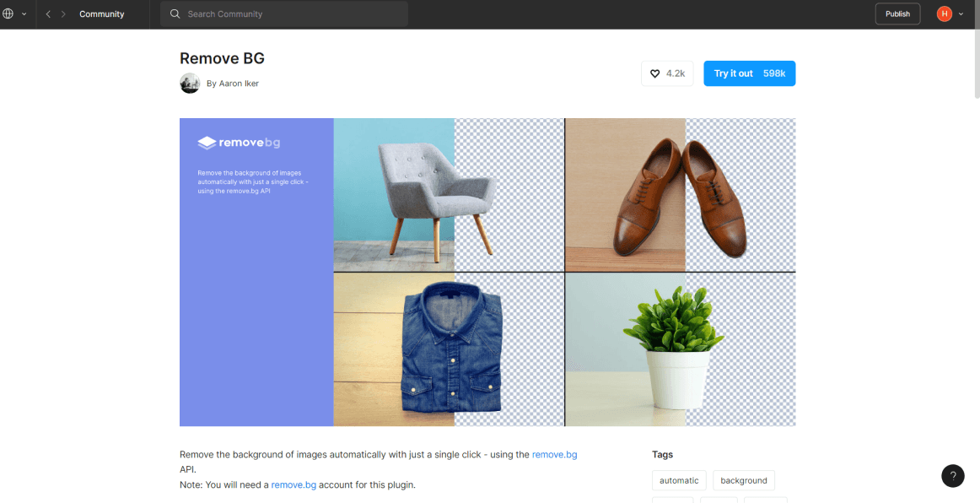Image resolution: width=980 pixels, height=503 pixels.
Task: Open the Remove BG cover image
Action: [x=487, y=272]
